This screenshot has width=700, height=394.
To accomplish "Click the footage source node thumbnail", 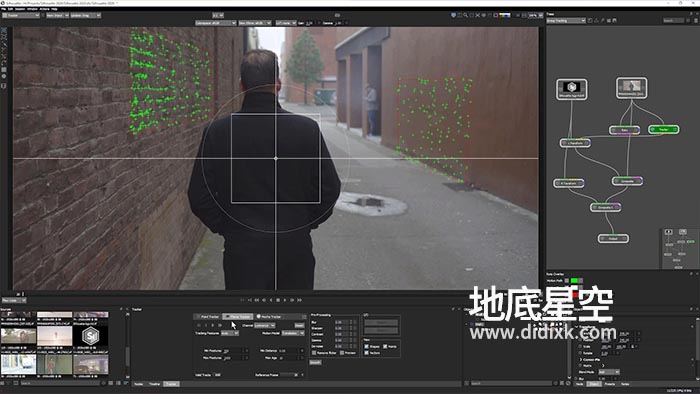I will click(x=631, y=87).
